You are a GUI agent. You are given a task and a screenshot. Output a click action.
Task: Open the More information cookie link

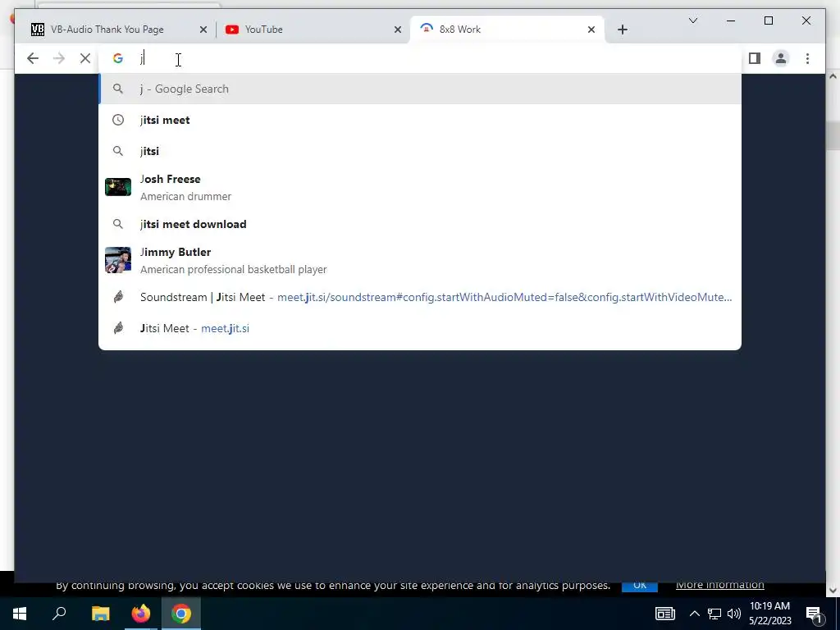(x=720, y=585)
